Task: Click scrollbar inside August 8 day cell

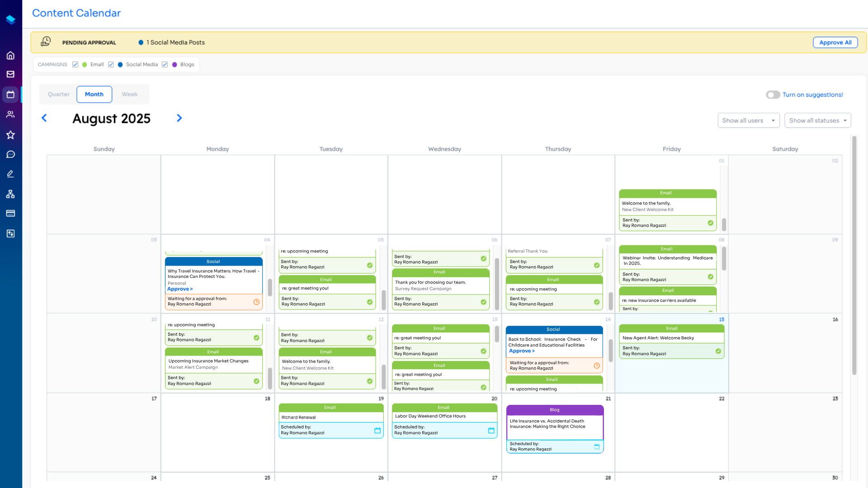Action: [x=724, y=258]
